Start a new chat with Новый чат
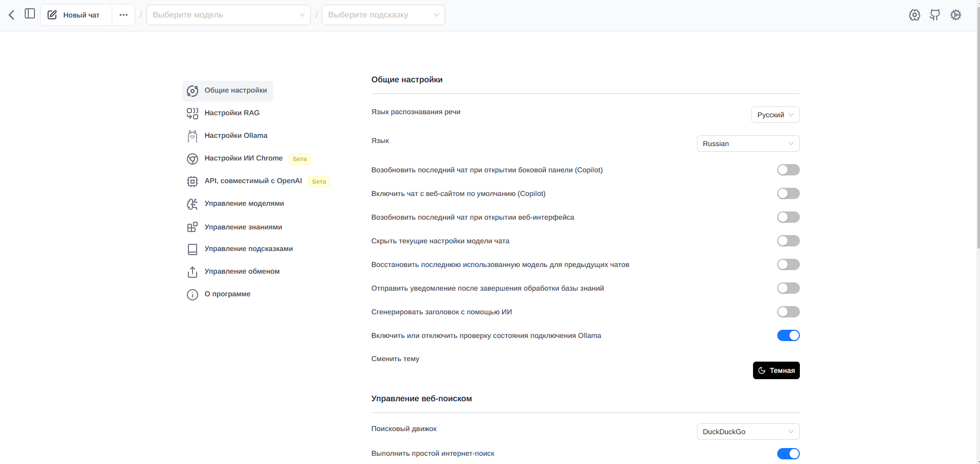This screenshot has width=980, height=464. [x=76, y=15]
